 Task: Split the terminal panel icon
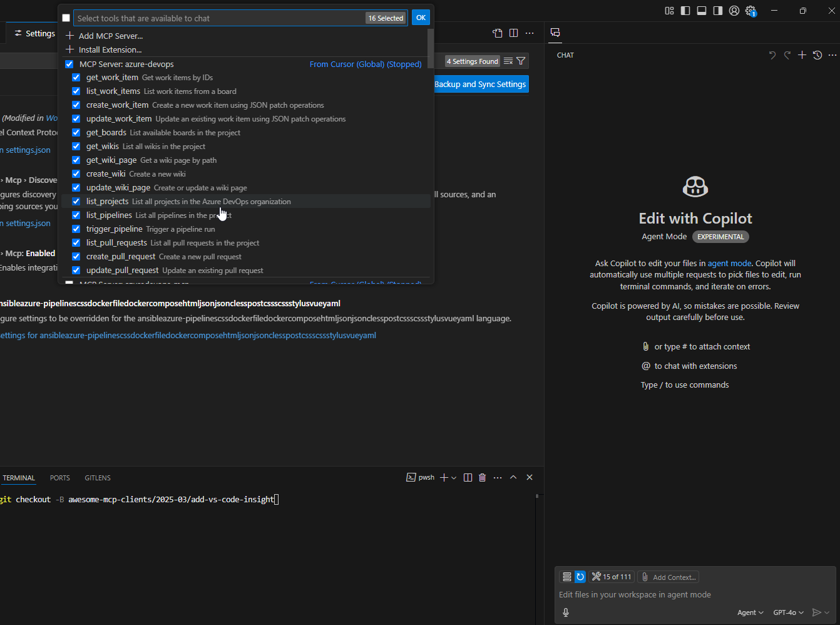click(x=468, y=477)
